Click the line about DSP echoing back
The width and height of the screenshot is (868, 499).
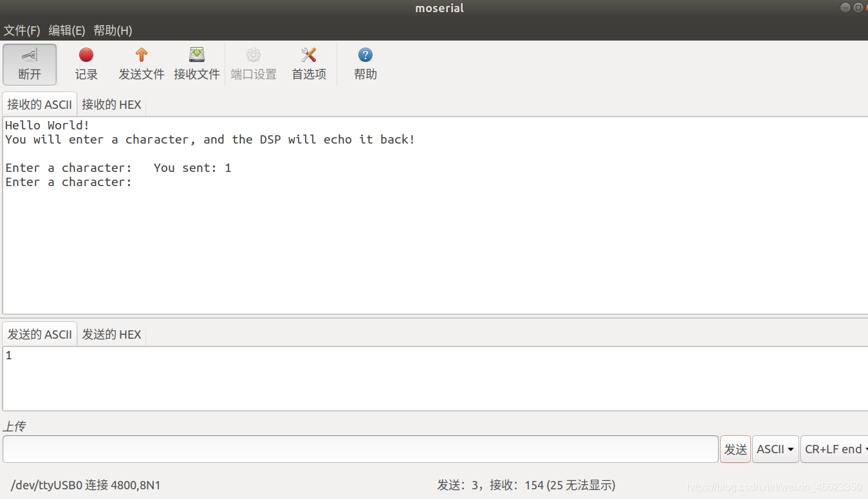(210, 140)
